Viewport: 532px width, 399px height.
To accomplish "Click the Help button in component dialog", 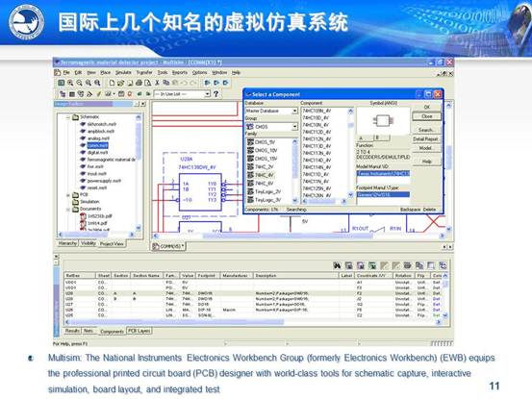I will click(x=427, y=162).
